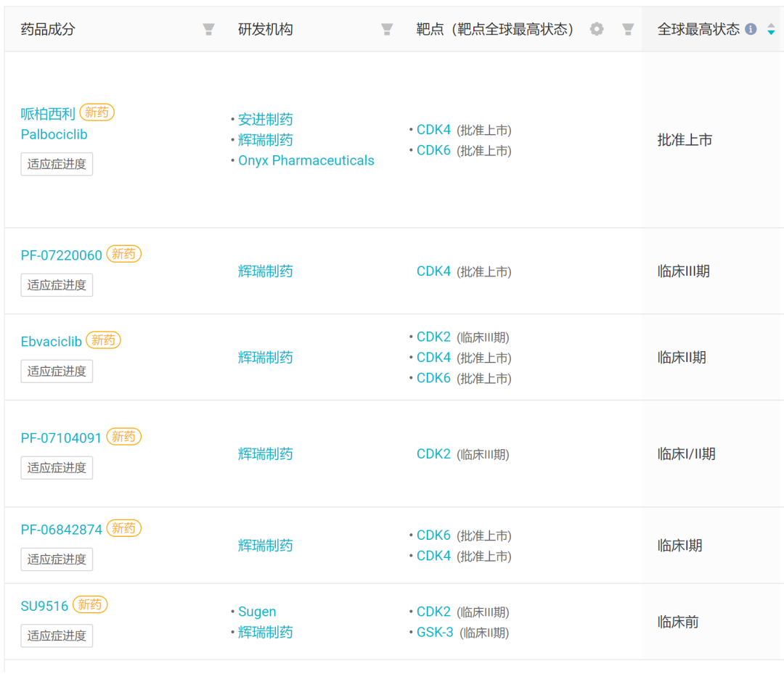This screenshot has width=784, height=674.
Task: Follow the GSK-3 target link
Action: click(x=435, y=633)
